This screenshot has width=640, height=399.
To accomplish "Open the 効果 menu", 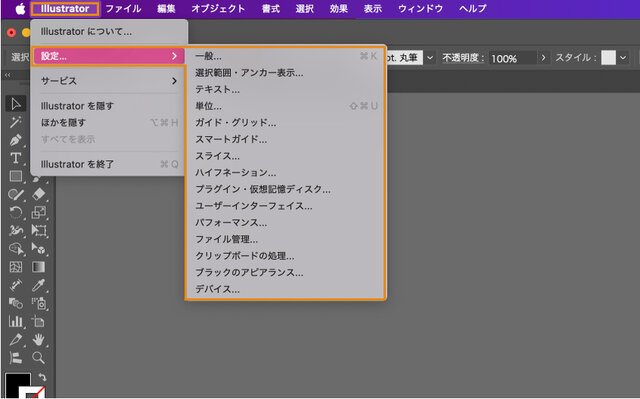I will tap(338, 9).
